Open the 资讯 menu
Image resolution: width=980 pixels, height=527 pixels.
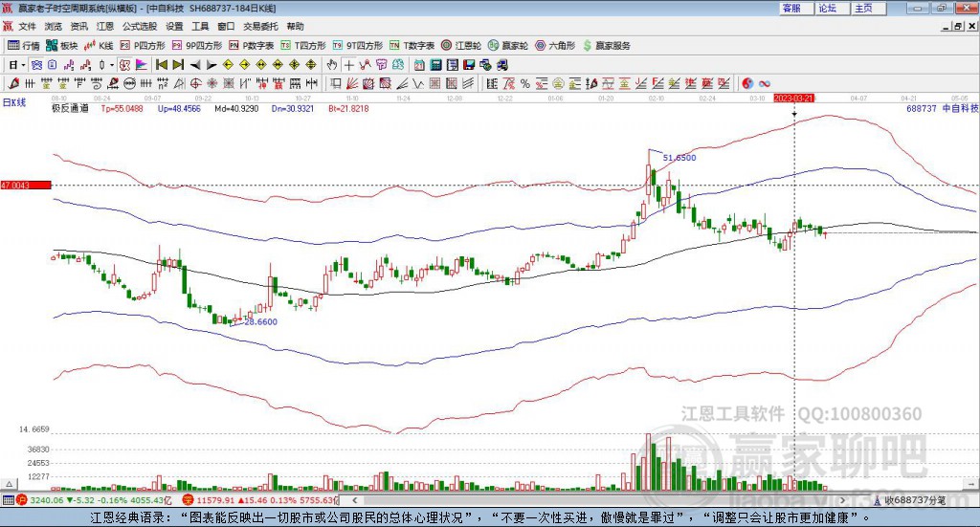click(x=79, y=26)
